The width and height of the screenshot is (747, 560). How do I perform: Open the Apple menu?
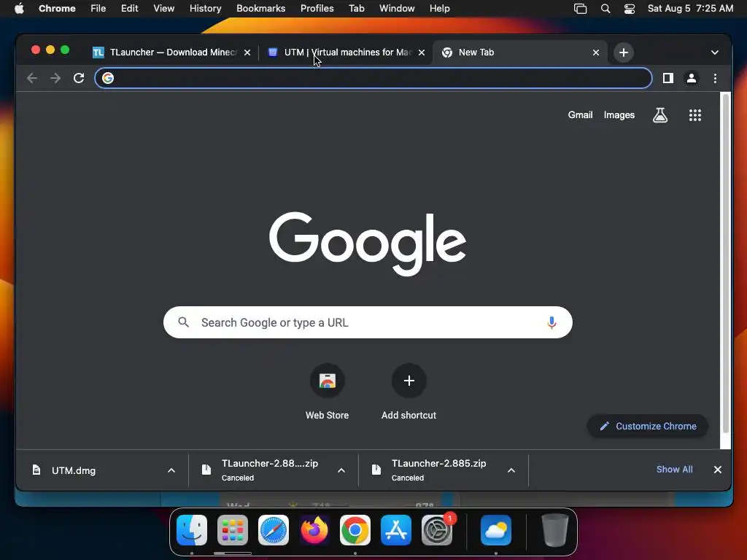[19, 9]
